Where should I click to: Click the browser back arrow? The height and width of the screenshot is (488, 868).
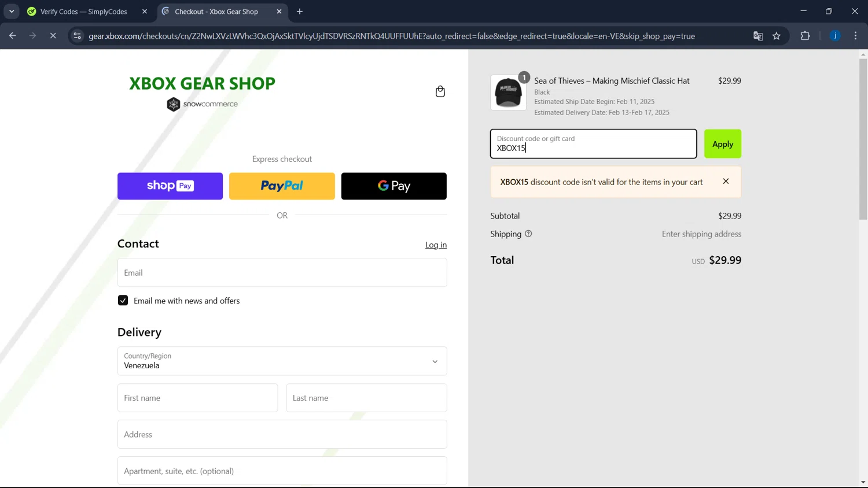[x=12, y=36]
